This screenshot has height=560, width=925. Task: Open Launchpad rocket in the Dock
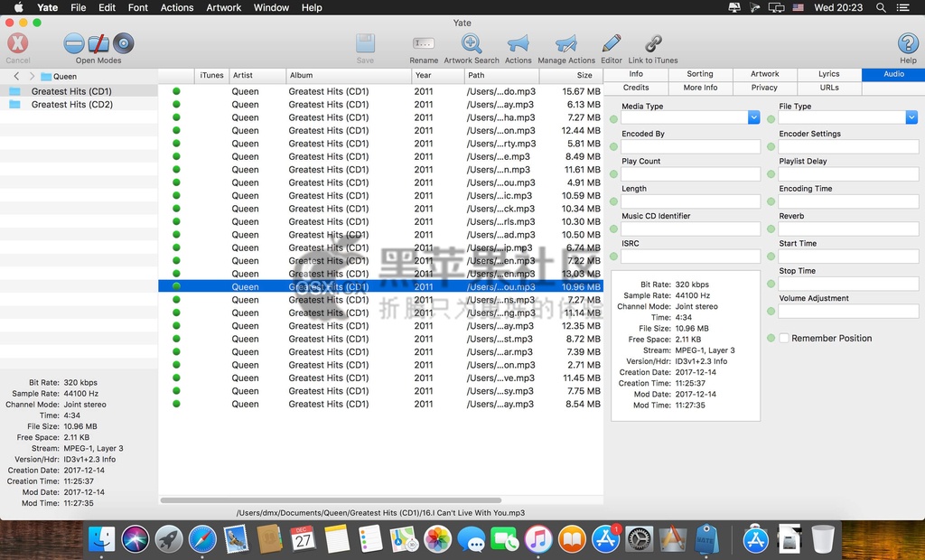[169, 538]
